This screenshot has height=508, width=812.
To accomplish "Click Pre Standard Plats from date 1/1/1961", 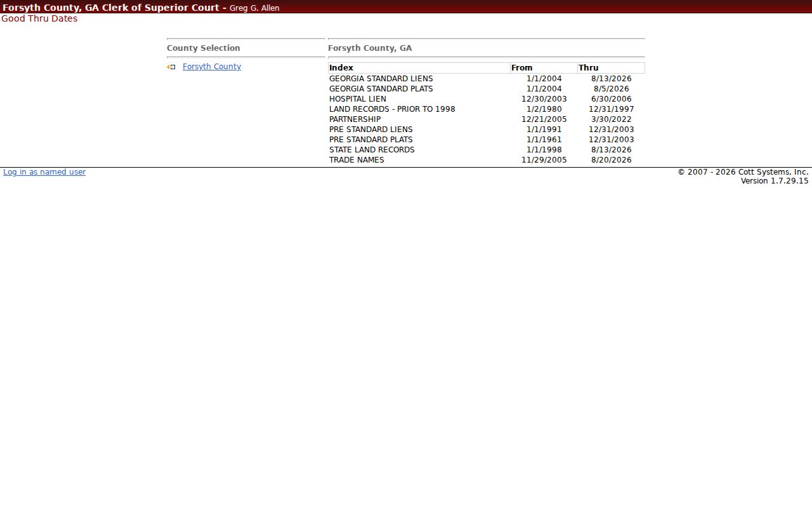I will pyautogui.click(x=544, y=140).
